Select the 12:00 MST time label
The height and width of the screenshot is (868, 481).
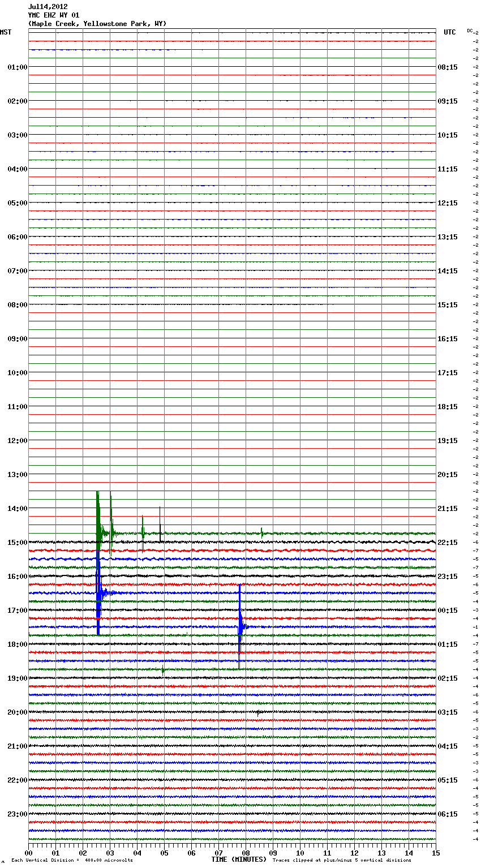tap(18, 441)
